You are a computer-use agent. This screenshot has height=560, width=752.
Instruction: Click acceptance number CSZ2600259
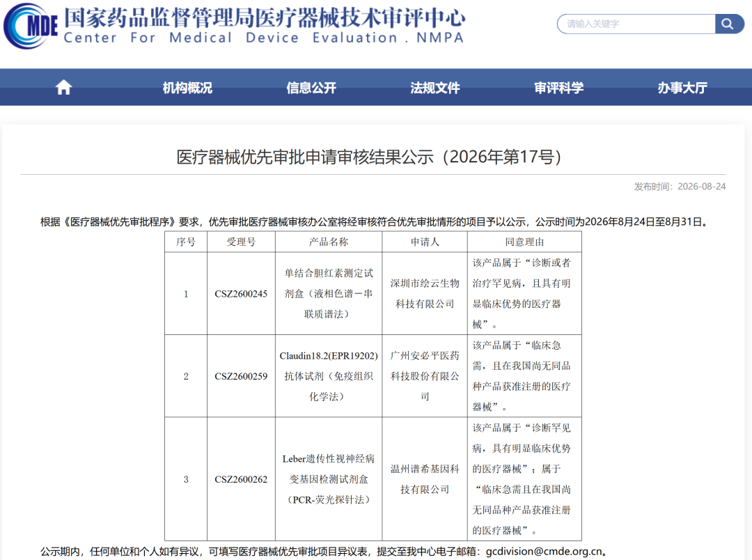tap(241, 376)
